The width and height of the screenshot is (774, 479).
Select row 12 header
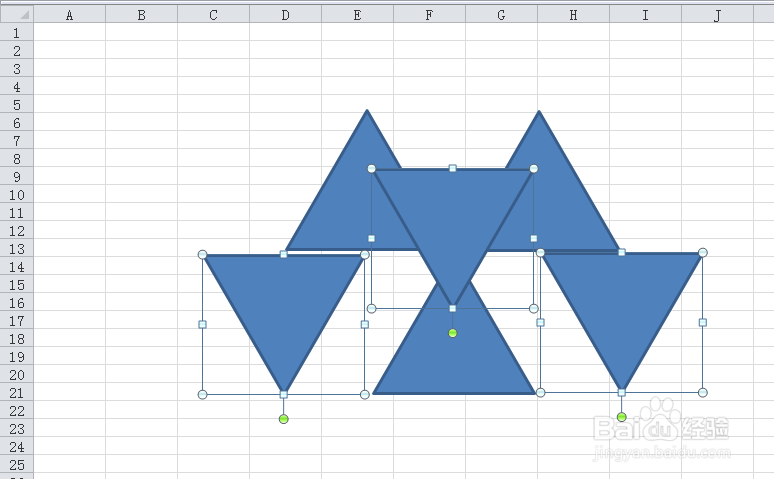point(17,230)
